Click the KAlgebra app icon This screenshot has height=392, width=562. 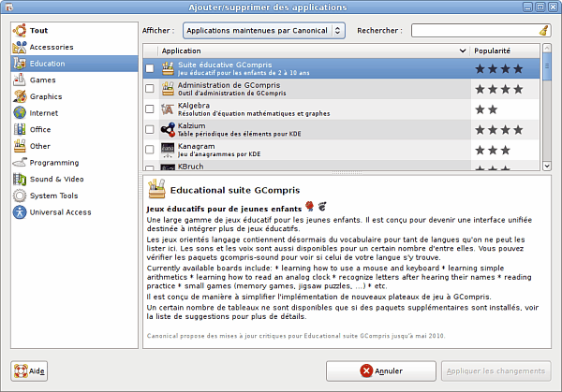click(x=168, y=109)
